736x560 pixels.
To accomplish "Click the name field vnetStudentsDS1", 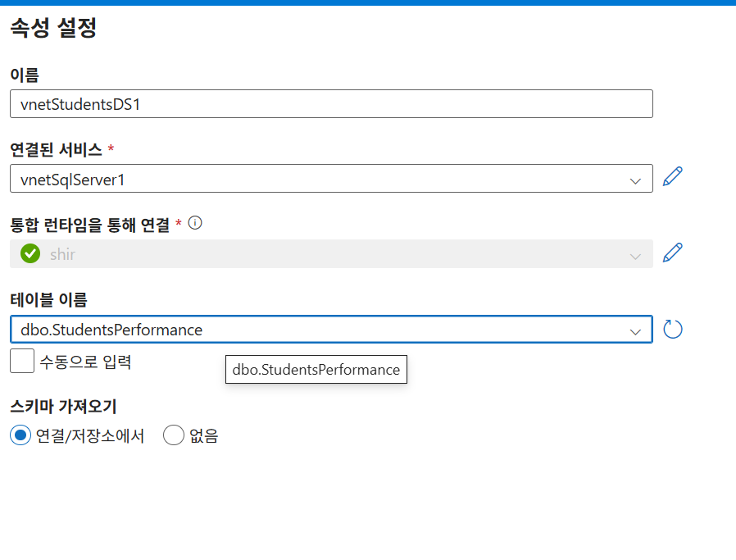I will pyautogui.click(x=331, y=104).
